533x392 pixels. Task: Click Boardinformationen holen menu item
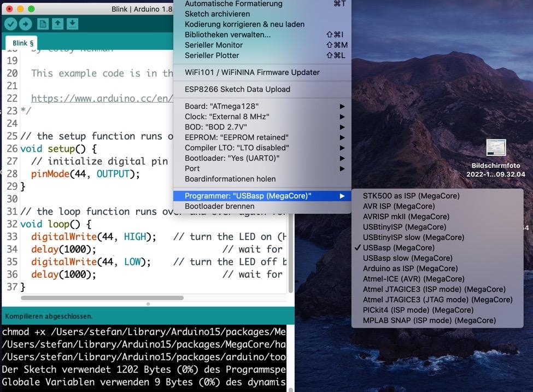(x=262, y=179)
